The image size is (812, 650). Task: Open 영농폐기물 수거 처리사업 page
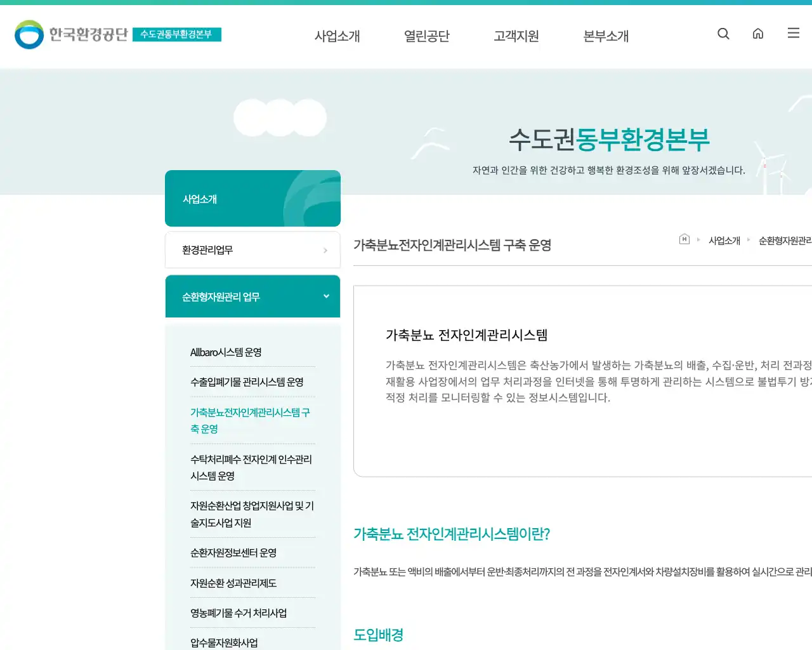(239, 612)
